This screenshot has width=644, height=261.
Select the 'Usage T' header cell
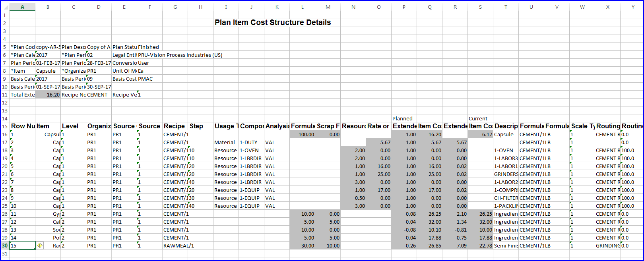[x=226, y=126]
